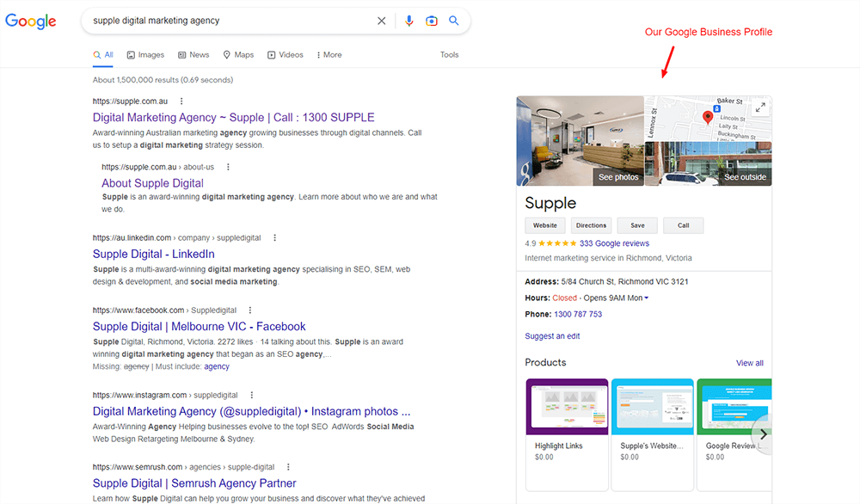Click in the search input field
The width and height of the screenshot is (860, 504).
click(x=230, y=21)
